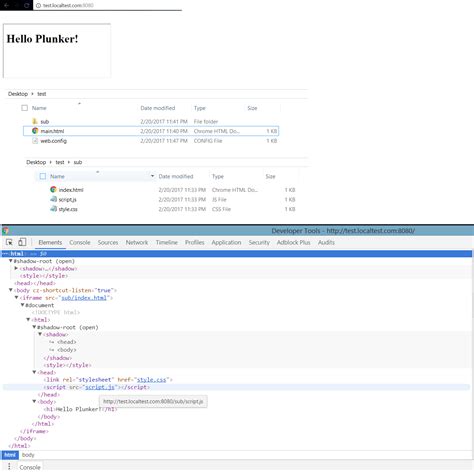Click the browser back arrow
The height and width of the screenshot is (472, 474).
[6, 5]
